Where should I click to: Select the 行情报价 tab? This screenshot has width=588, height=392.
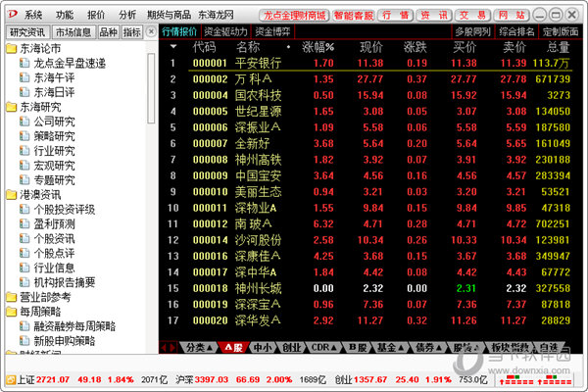pos(179,32)
